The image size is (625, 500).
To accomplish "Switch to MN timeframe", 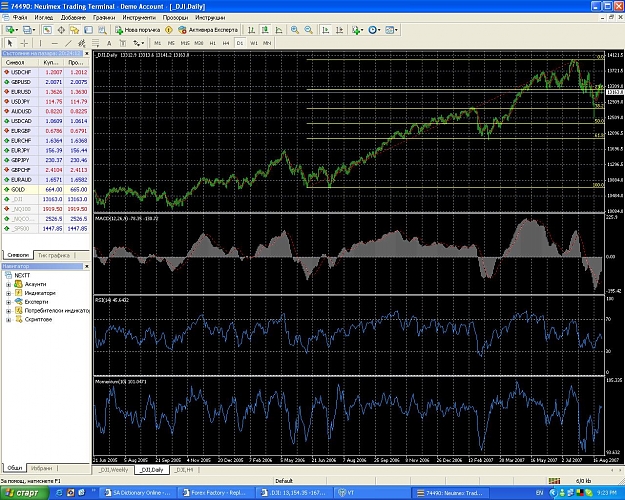I will click(x=267, y=43).
